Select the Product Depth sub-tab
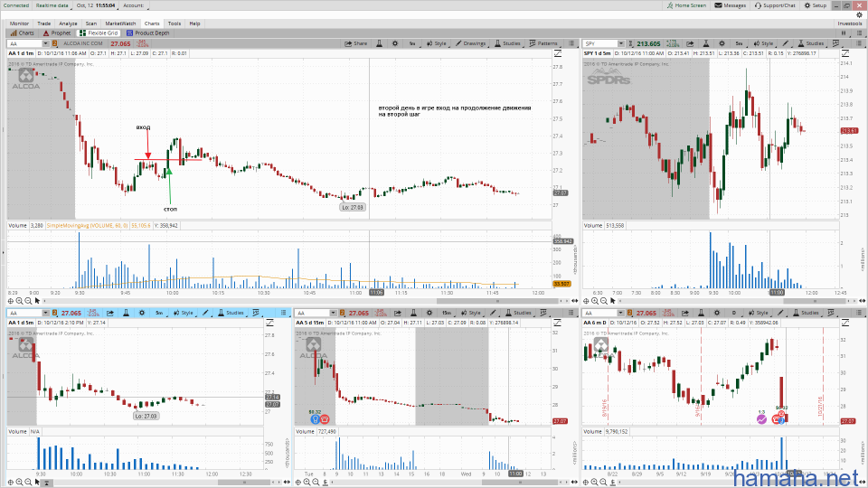The image size is (868, 488). coord(147,33)
